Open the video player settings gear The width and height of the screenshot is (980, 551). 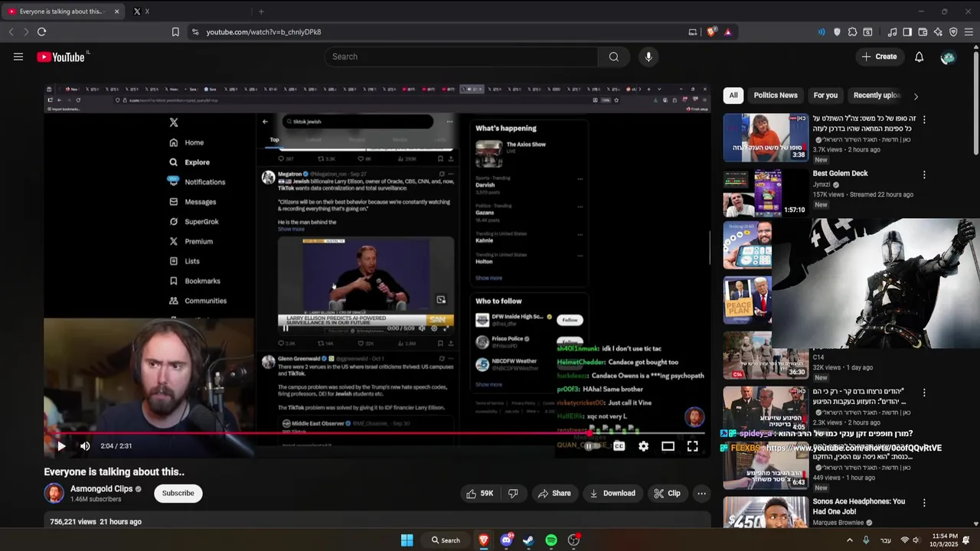643,446
